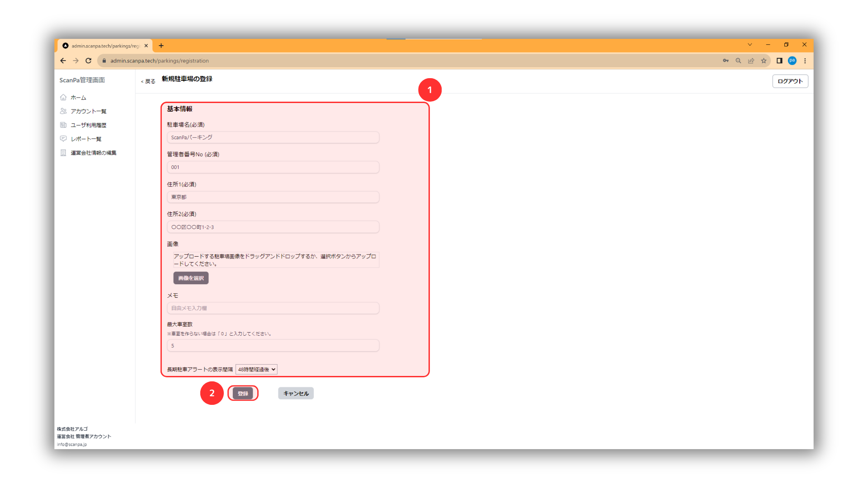
Task: Close the admin.scanpa.tech browser tab
Action: coord(146,46)
